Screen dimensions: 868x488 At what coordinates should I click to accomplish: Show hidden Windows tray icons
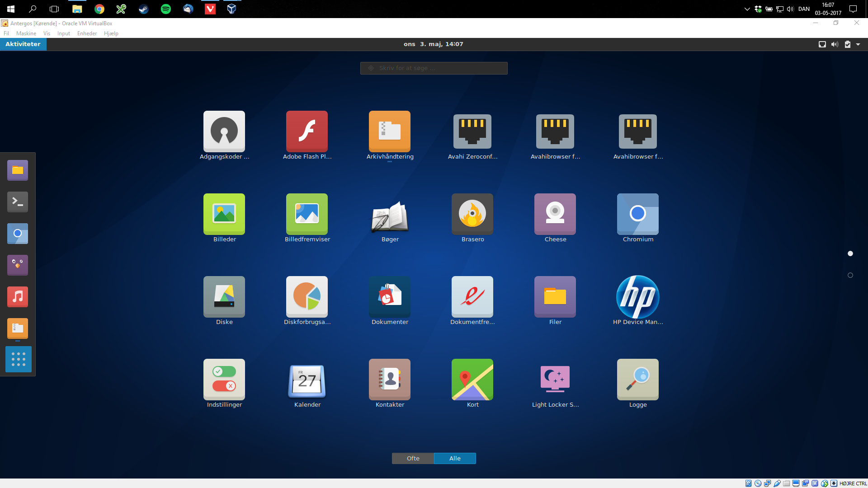(x=747, y=9)
